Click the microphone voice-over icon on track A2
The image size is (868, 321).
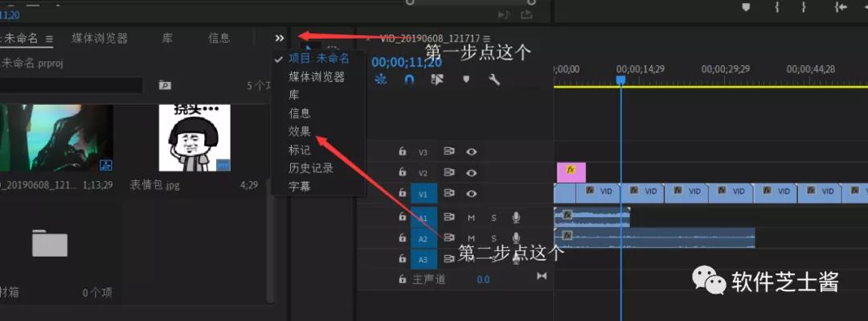coord(516,238)
